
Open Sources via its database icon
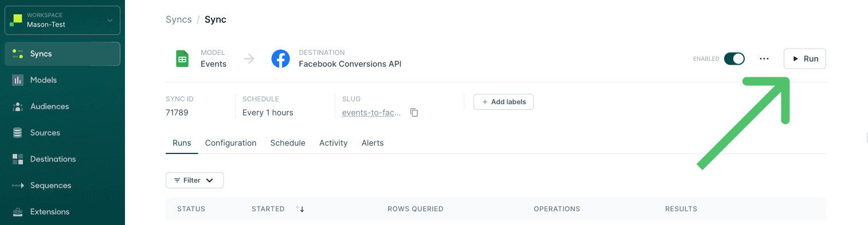pos(18,133)
